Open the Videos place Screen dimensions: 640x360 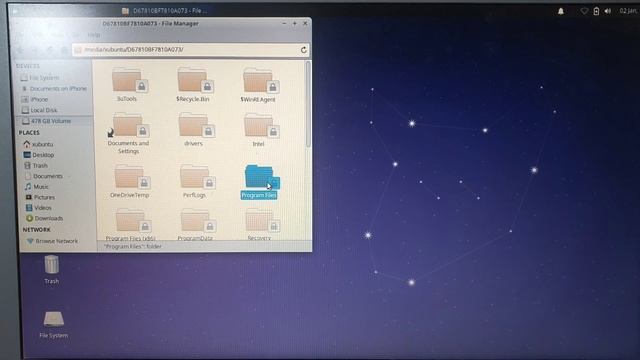click(x=38, y=208)
